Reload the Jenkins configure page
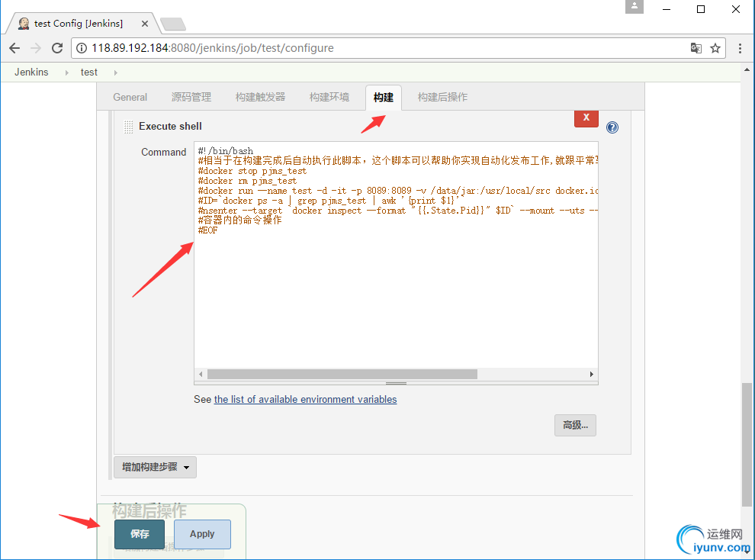This screenshot has height=560, width=755. (x=57, y=48)
